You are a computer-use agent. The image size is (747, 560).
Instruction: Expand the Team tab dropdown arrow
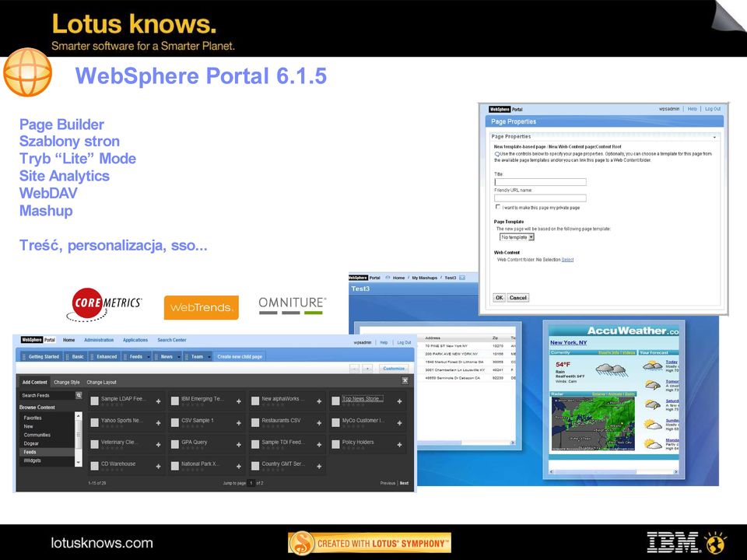tap(209, 357)
